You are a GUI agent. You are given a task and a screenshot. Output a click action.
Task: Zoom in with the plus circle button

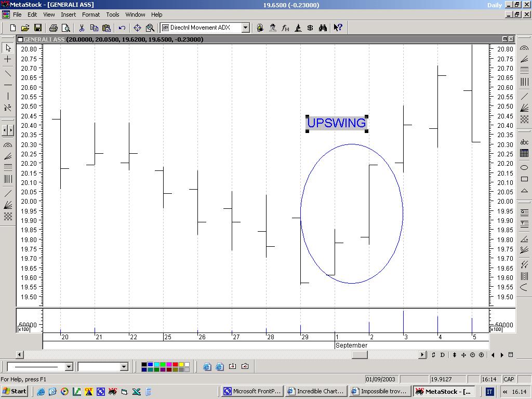[481, 355]
